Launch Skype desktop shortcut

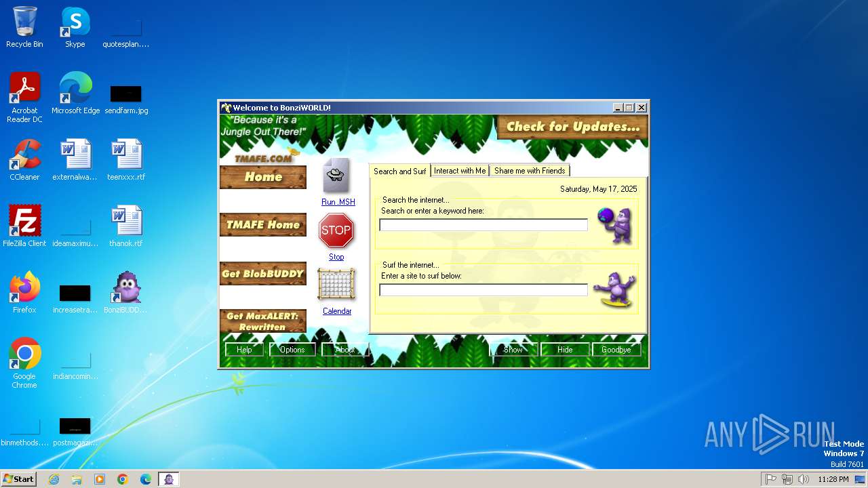(x=75, y=27)
